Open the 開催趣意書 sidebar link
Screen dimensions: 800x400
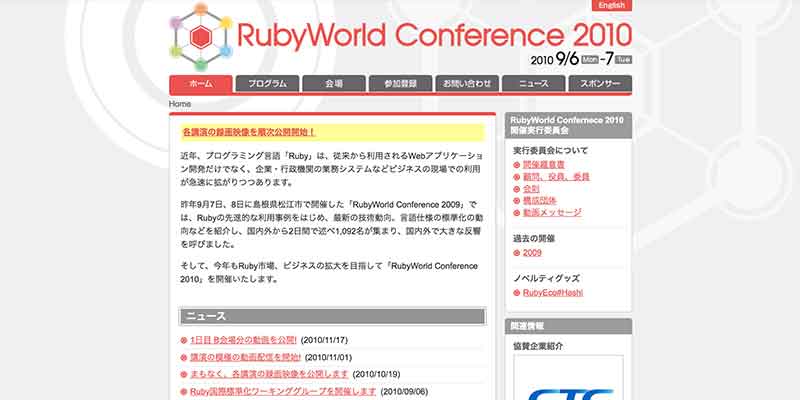(x=544, y=165)
